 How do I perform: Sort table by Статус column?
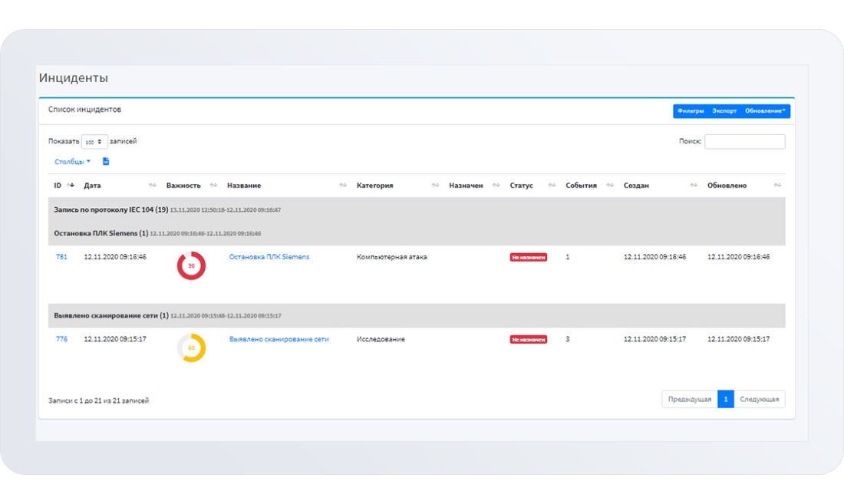[x=552, y=185]
